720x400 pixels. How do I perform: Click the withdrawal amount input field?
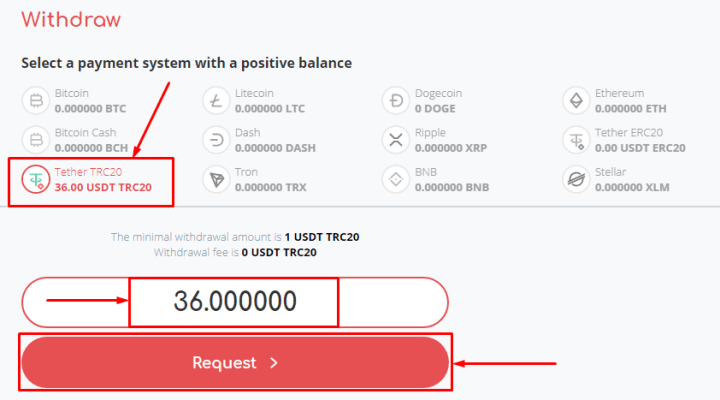(235, 301)
